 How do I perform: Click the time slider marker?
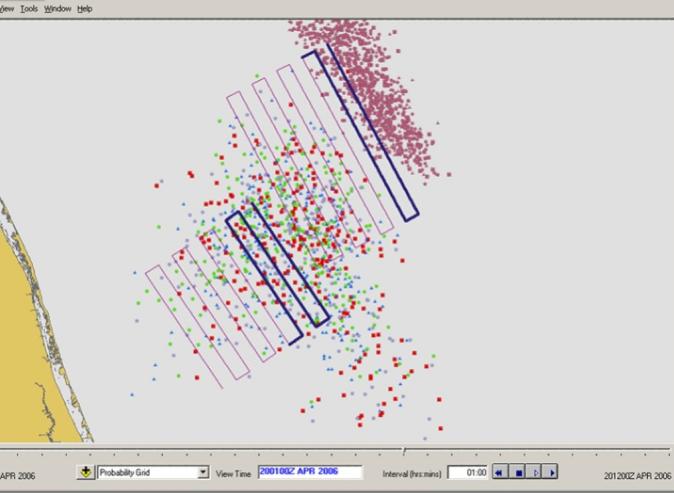(404, 450)
